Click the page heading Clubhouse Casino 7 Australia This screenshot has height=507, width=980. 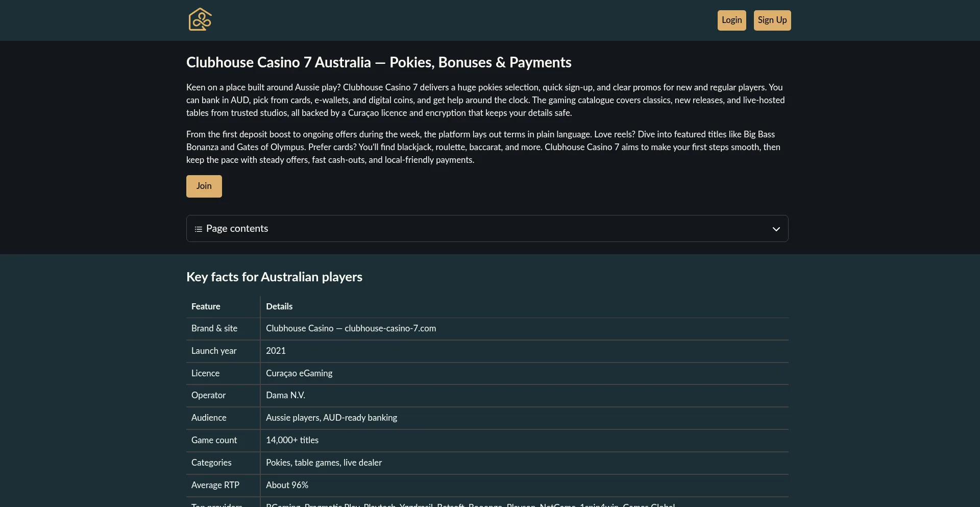pyautogui.click(x=379, y=62)
